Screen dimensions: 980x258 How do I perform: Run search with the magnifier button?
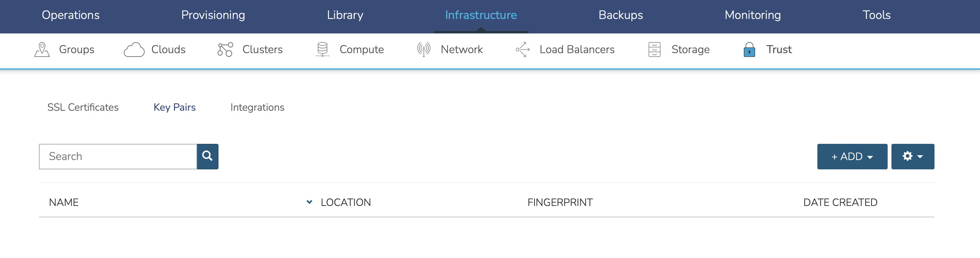(x=207, y=156)
